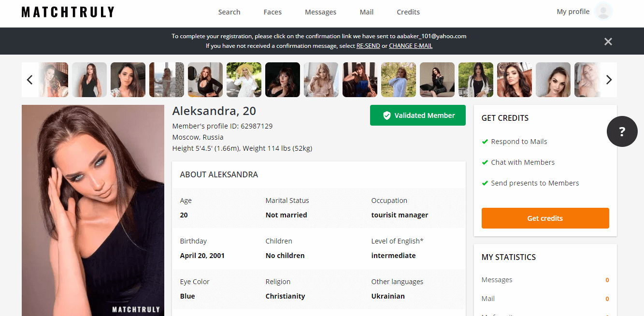Dismiss the confirmation banner with X
This screenshot has width=644, height=316.
608,42
